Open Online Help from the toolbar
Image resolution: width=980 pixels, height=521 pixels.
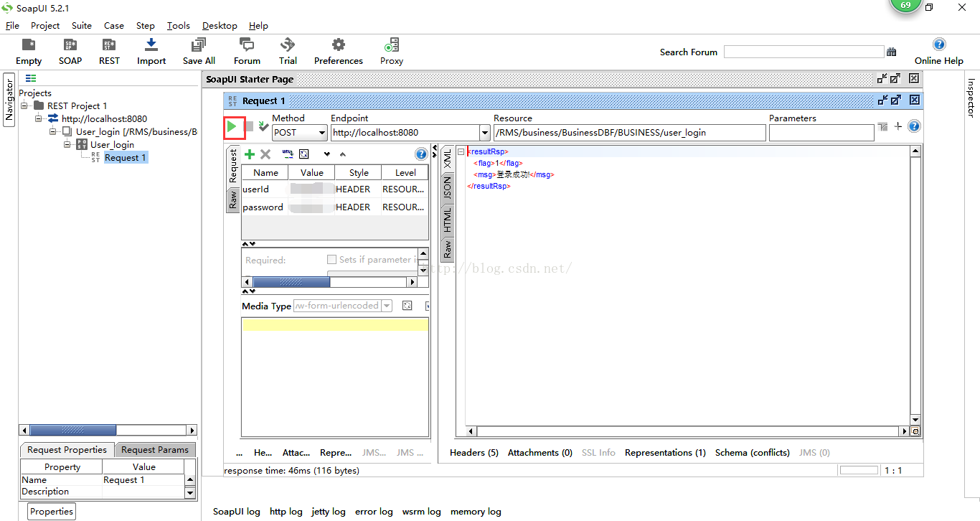tap(938, 52)
